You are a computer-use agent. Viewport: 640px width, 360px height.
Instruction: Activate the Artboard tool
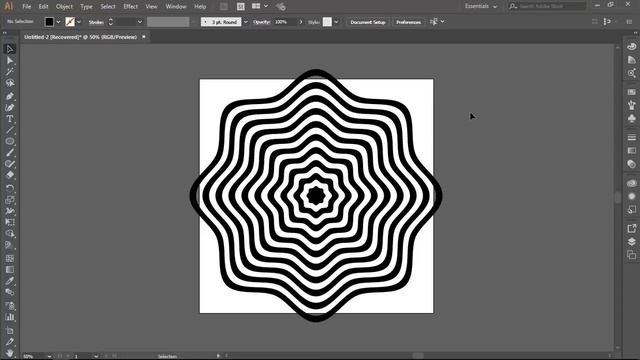[x=10, y=330]
